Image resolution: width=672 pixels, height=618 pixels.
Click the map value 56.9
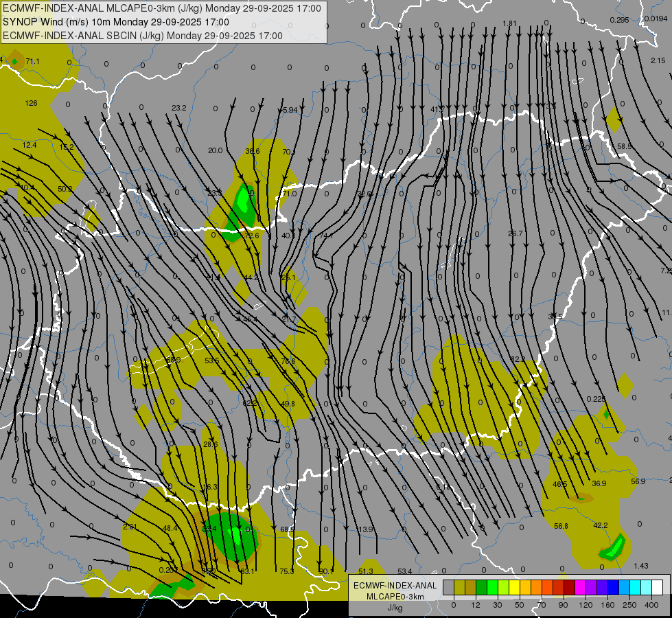pyautogui.click(x=638, y=481)
